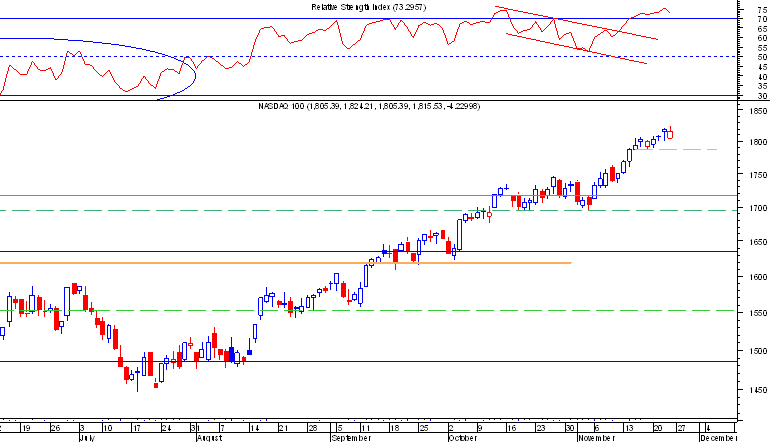Click the RSI axis value 70
770x442 pixels.
pyautogui.click(x=762, y=19)
